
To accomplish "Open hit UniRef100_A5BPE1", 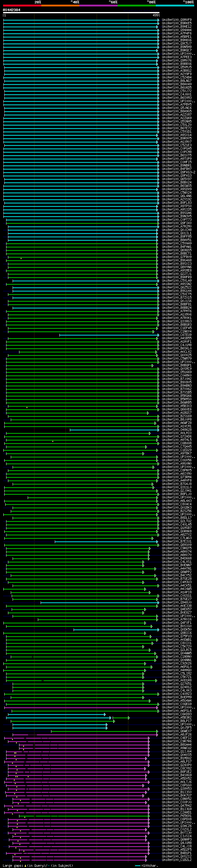I will click(x=177, y=37).
